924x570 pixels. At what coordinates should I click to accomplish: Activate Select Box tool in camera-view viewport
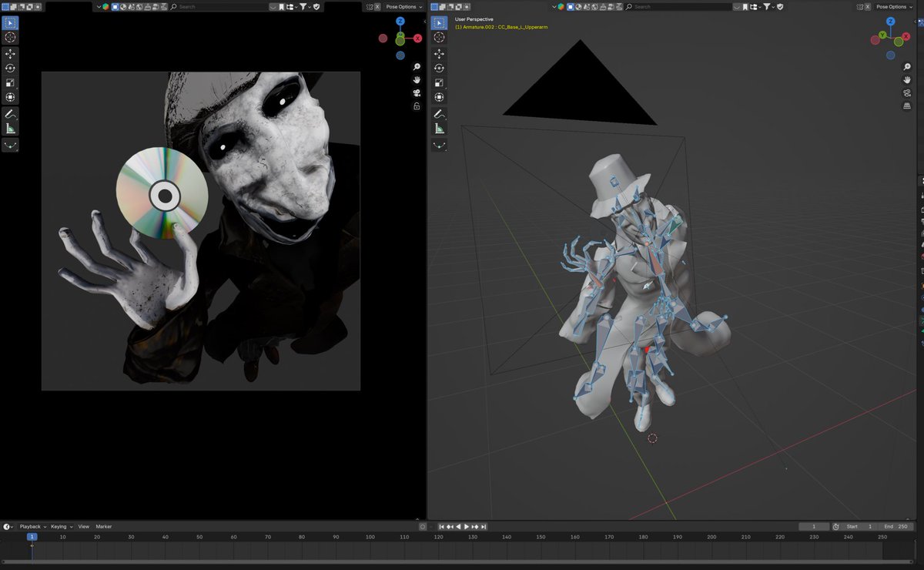11,22
